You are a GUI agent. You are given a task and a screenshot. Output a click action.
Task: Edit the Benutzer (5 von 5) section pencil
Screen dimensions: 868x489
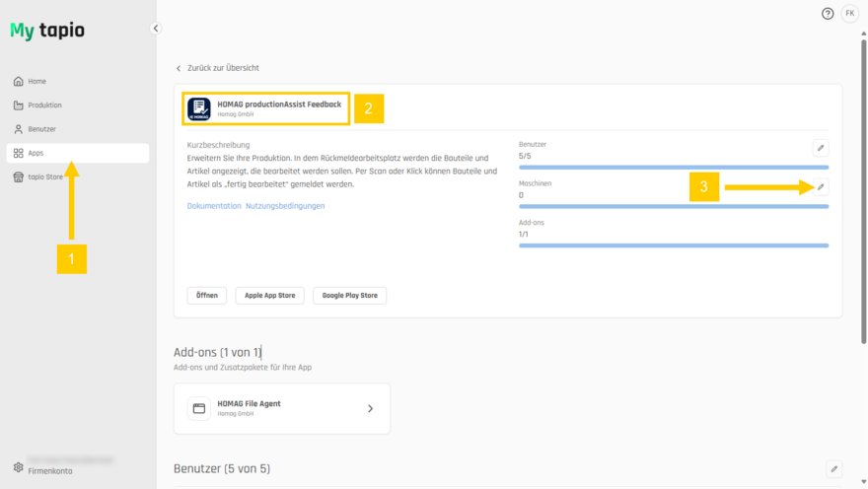click(834, 469)
